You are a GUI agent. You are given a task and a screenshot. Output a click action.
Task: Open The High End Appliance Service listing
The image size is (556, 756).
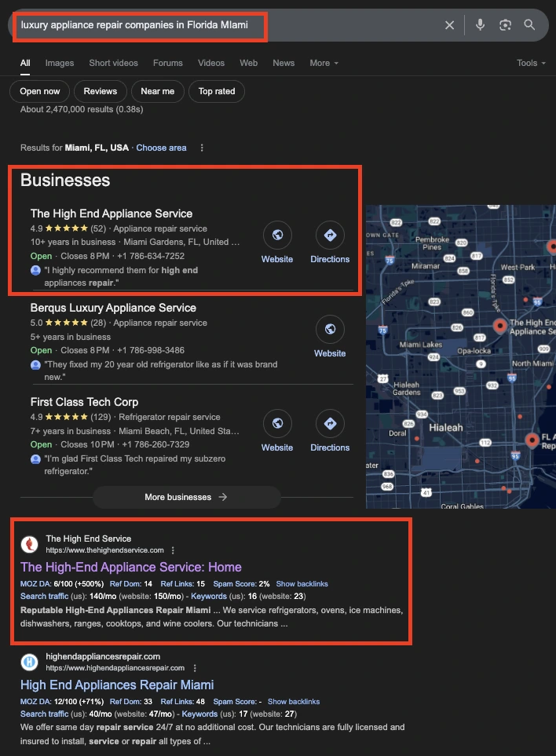(112, 214)
